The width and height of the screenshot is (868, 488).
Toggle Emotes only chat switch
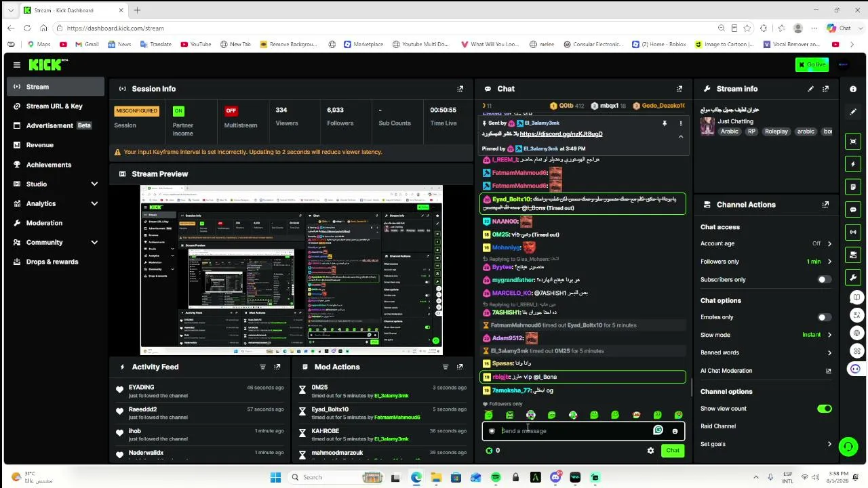pyautogui.click(x=824, y=317)
